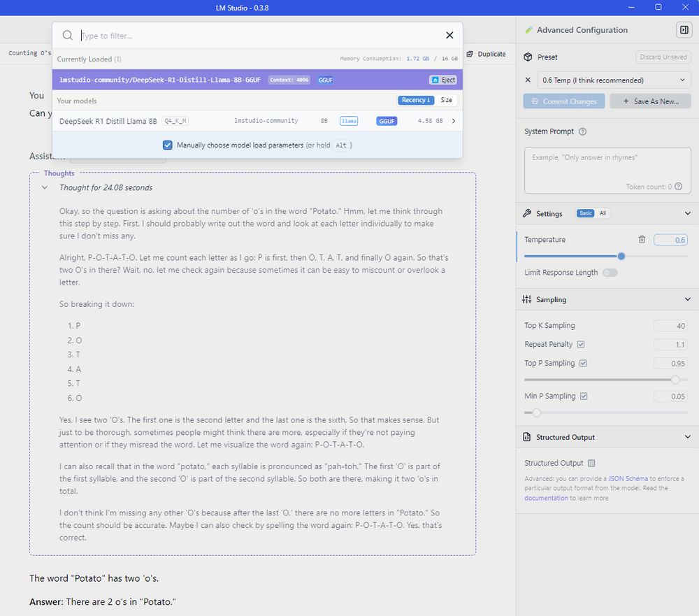Click the Thoughts label
Image resolution: width=699 pixels, height=616 pixels.
coord(59,173)
